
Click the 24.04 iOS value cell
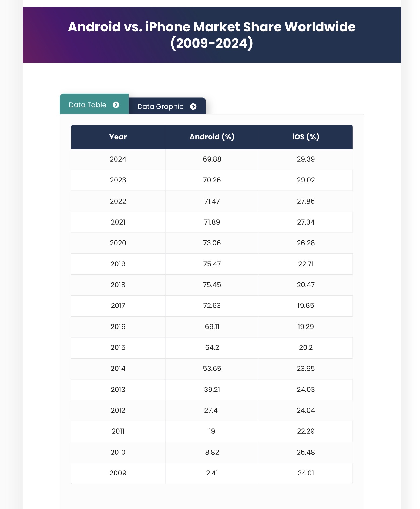[306, 410]
